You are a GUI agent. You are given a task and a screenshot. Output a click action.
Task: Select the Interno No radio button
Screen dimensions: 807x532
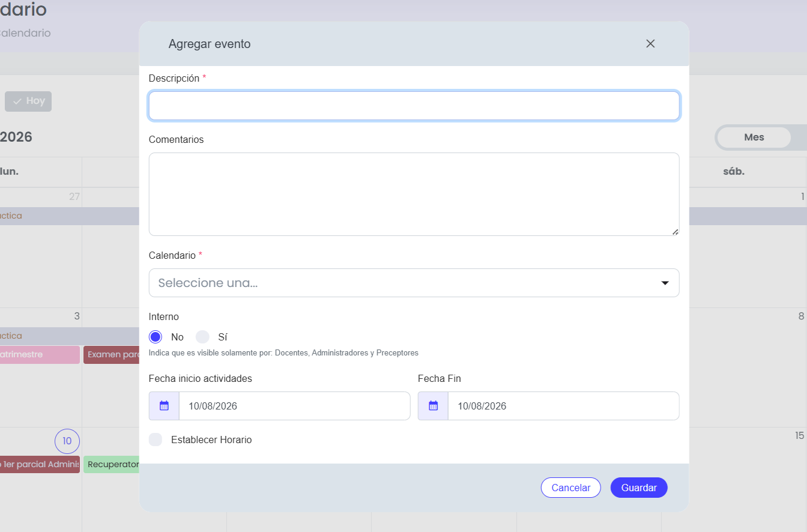[x=156, y=337]
